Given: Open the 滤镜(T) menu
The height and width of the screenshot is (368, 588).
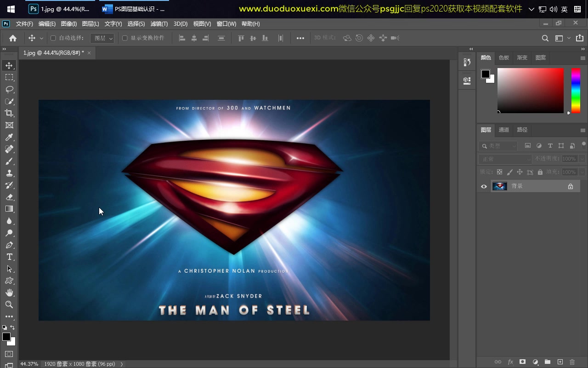Looking at the screenshot, I should [x=159, y=24].
